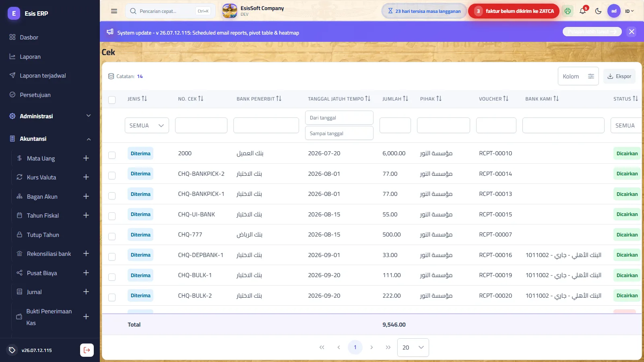Image resolution: width=644 pixels, height=362 pixels.
Task: Add new Jurnal with plus
Action: coord(86,292)
